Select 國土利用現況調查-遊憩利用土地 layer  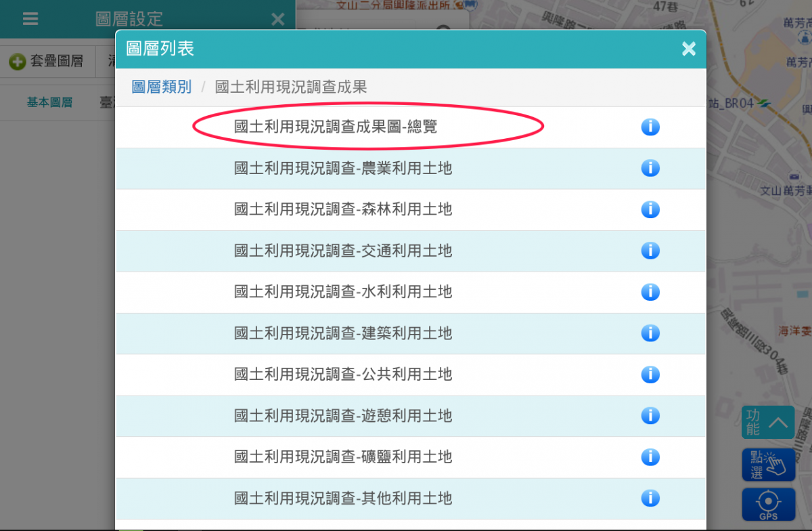[343, 415]
